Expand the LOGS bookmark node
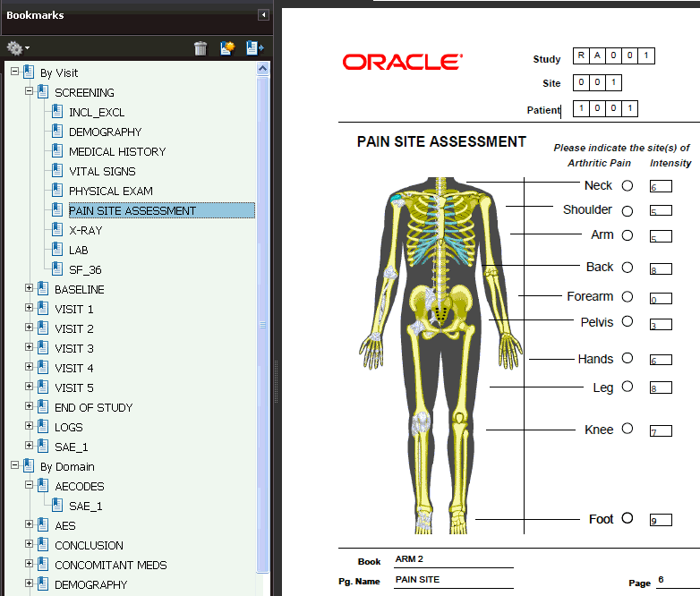 pyautogui.click(x=29, y=425)
